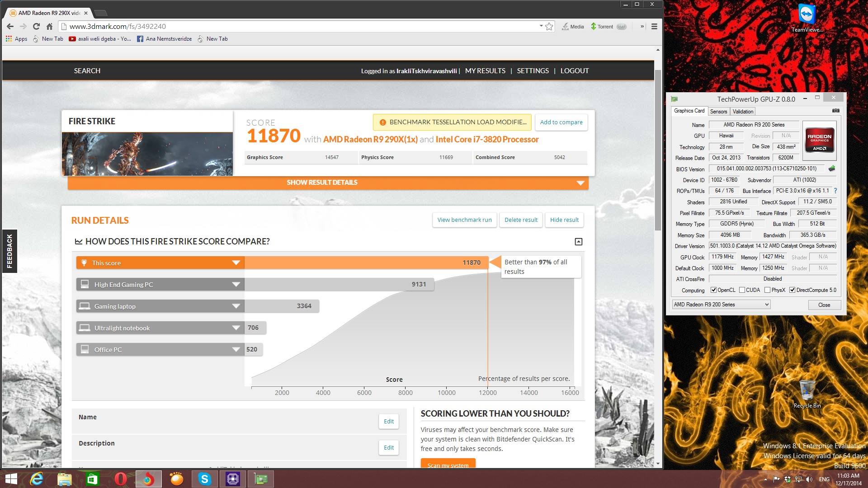Click View benchmark run button
This screenshot has height=488, width=868.
point(464,220)
